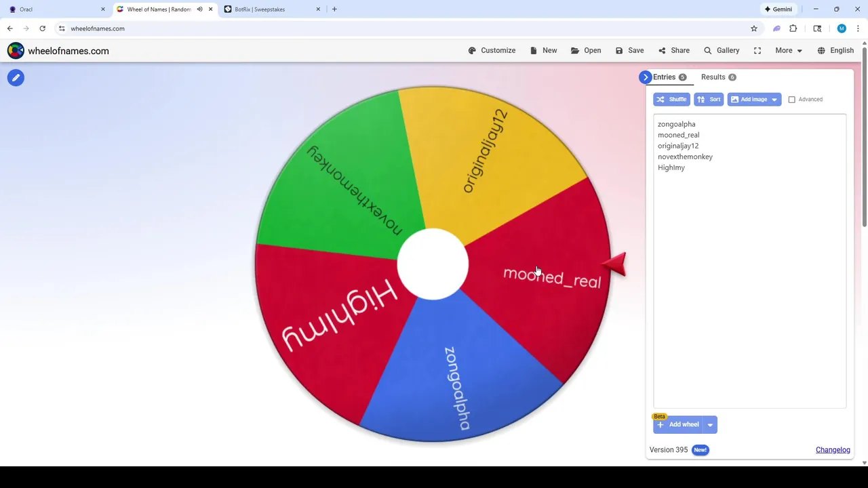The height and width of the screenshot is (488, 868).
Task: Close the Oracl browser tab
Action: point(103,9)
